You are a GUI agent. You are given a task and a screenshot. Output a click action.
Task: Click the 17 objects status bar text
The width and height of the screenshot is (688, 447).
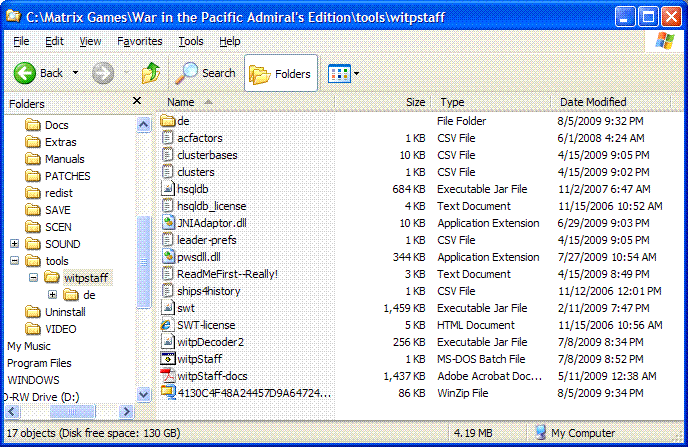tap(93, 433)
